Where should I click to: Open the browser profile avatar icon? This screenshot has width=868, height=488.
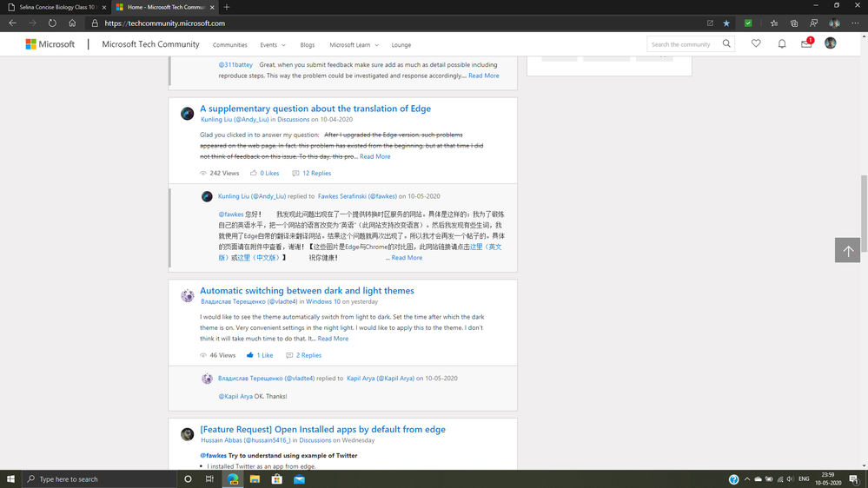(834, 23)
